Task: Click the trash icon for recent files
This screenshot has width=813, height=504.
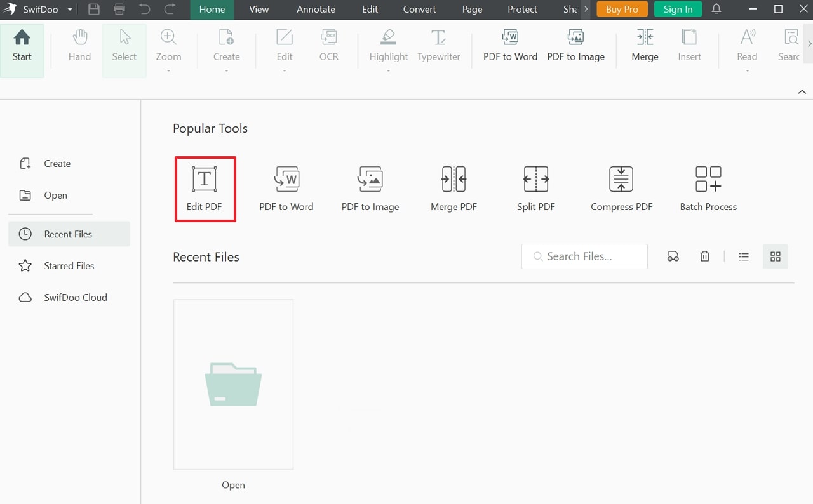Action: click(x=704, y=256)
